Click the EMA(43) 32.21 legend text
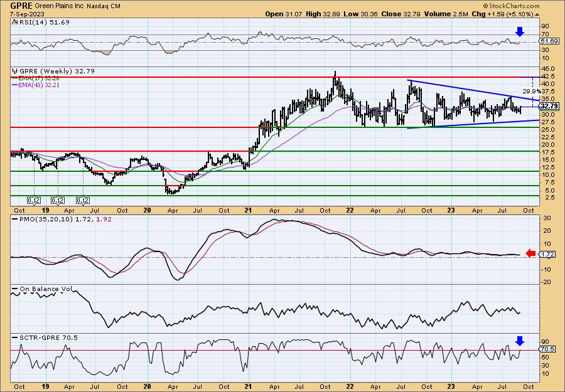 coord(39,85)
